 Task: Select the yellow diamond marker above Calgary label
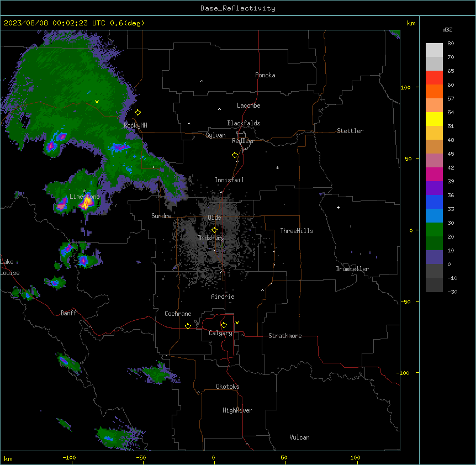point(224,325)
